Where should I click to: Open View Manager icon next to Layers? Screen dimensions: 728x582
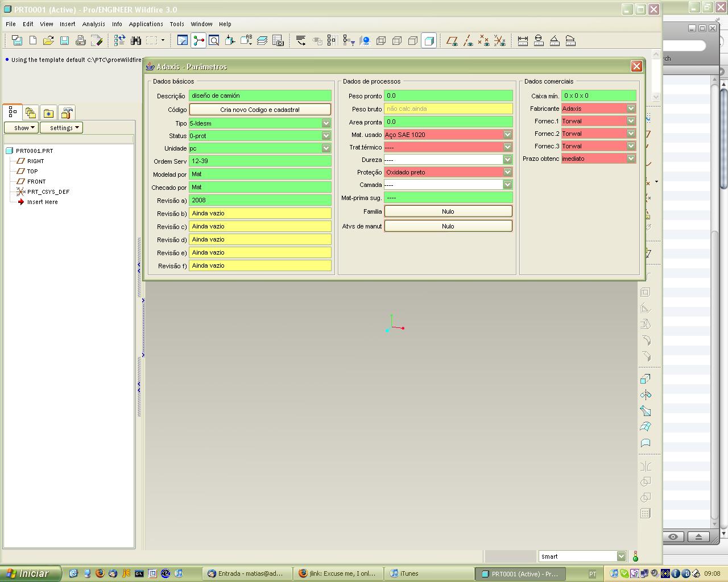[278, 40]
